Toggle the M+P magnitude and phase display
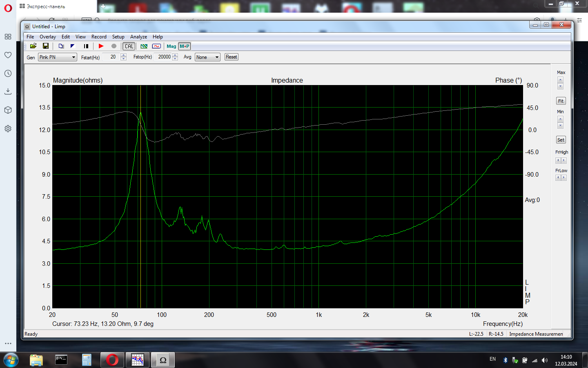Image resolution: width=588 pixels, height=368 pixels. click(x=185, y=46)
